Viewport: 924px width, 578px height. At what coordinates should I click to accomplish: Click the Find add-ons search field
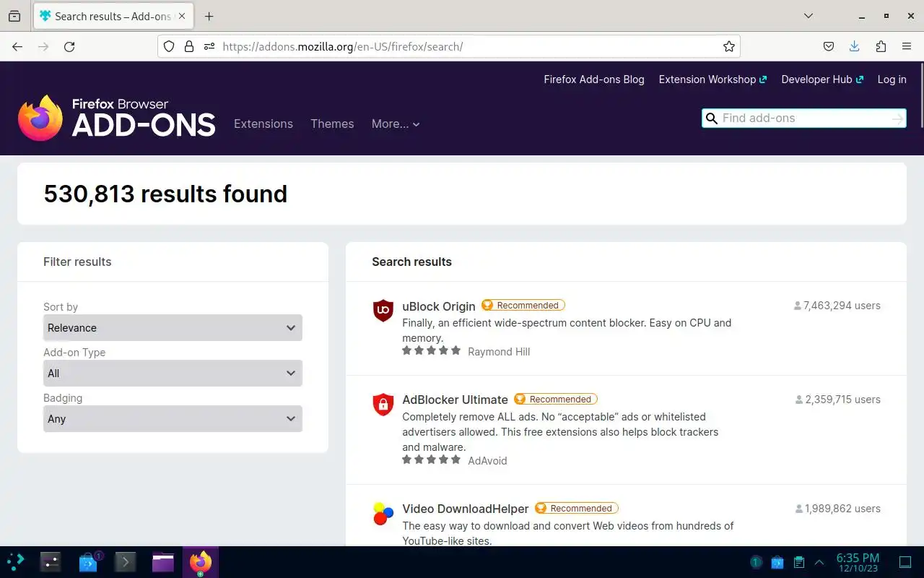coord(804,118)
